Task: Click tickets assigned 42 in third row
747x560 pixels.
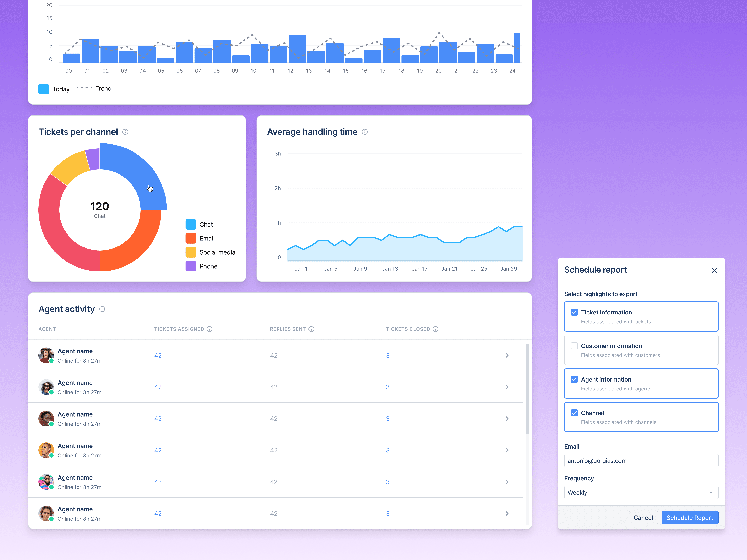Action: (158, 419)
